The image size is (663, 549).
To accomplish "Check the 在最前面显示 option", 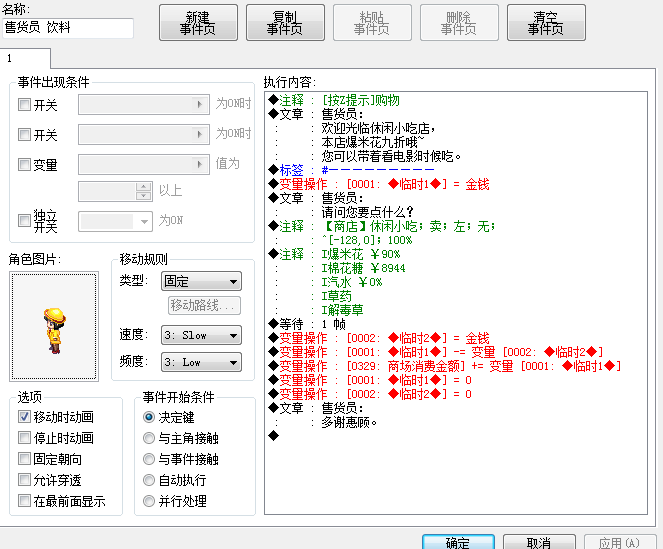I will tap(25, 501).
